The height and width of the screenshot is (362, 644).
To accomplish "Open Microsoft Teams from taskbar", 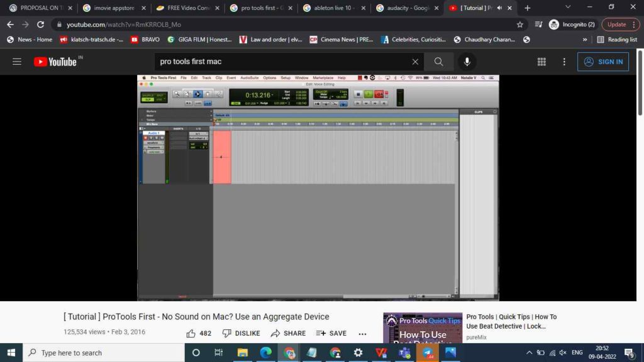I will 404,353.
